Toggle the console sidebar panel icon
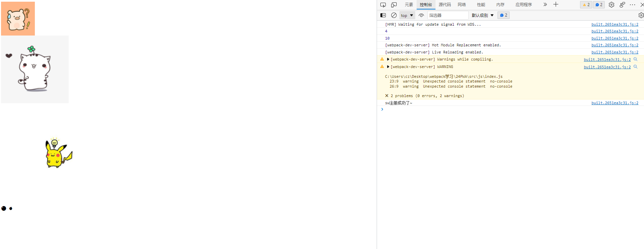 coord(383,15)
